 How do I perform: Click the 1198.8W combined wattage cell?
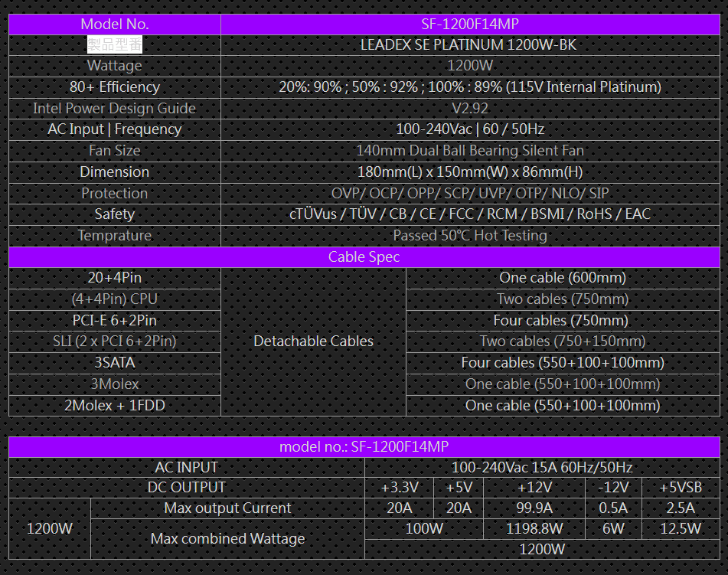pyautogui.click(x=535, y=528)
